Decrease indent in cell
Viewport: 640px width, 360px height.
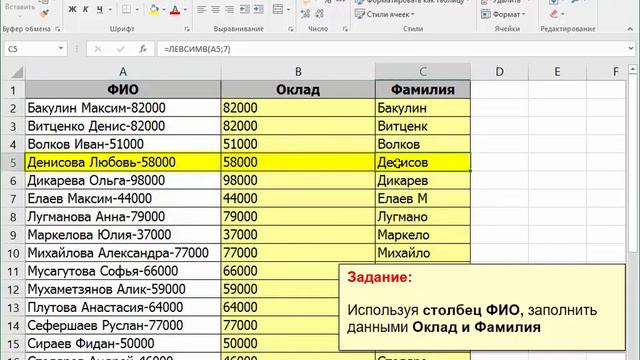[x=244, y=9]
